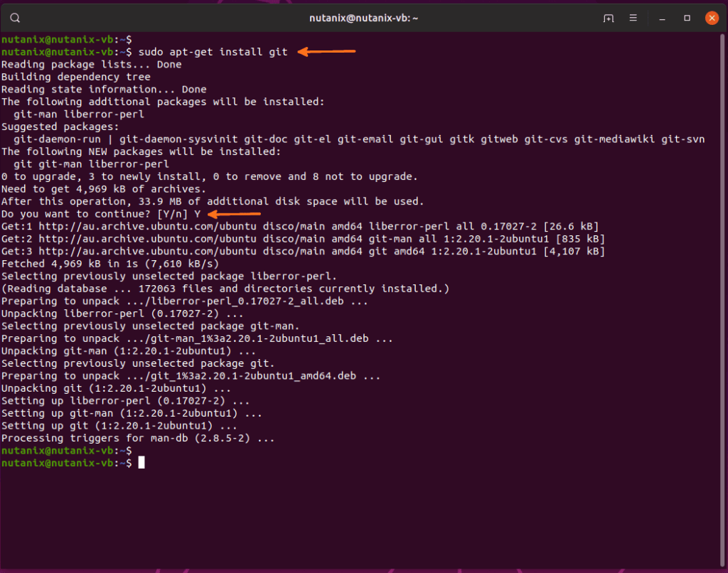Open a new terminal tab
The image size is (728, 573).
tap(609, 18)
